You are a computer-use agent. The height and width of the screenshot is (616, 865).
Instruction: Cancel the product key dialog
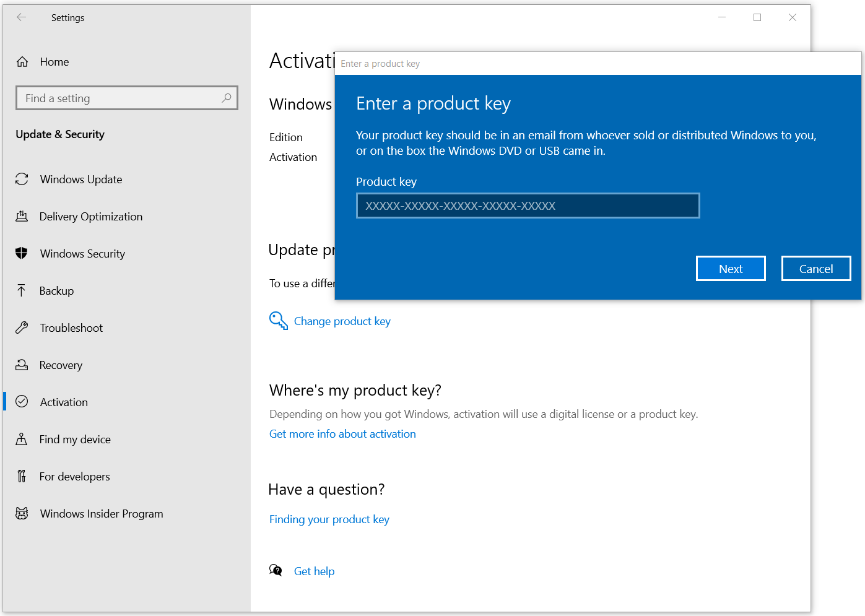(815, 269)
